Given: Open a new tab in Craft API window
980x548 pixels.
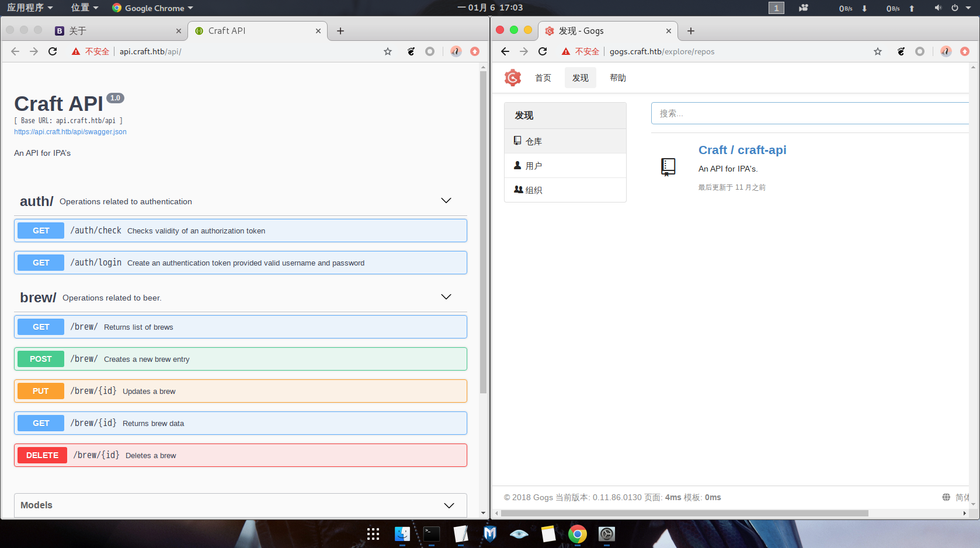Looking at the screenshot, I should (x=340, y=31).
